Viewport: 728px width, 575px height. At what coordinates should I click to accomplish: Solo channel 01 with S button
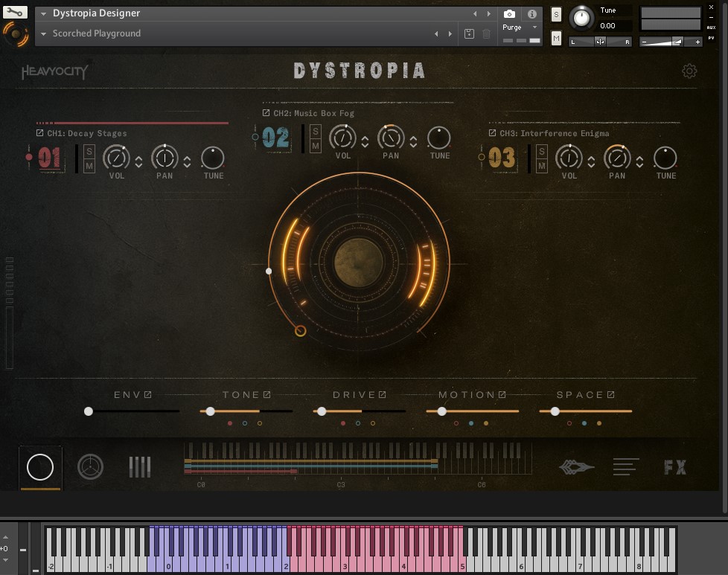[89, 152]
